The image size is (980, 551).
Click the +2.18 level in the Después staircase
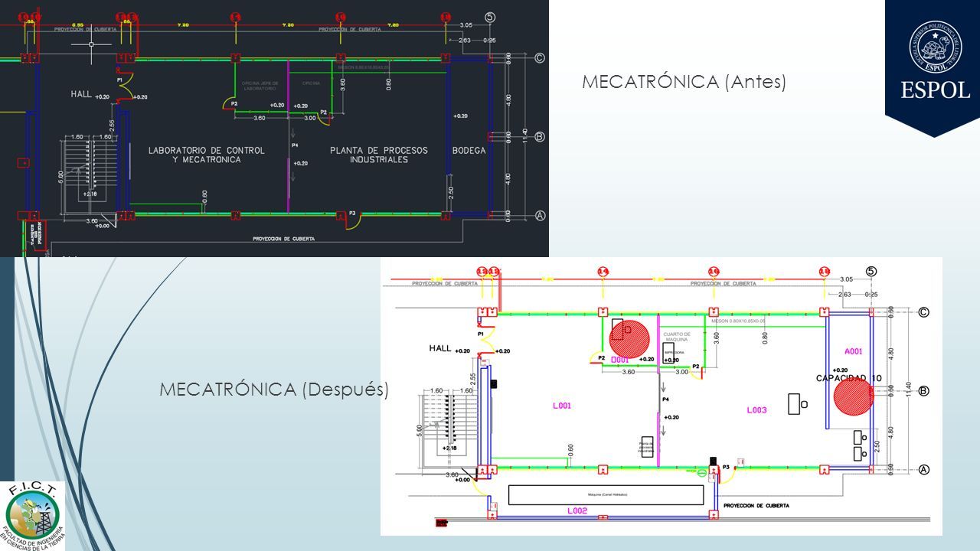pyautogui.click(x=448, y=448)
